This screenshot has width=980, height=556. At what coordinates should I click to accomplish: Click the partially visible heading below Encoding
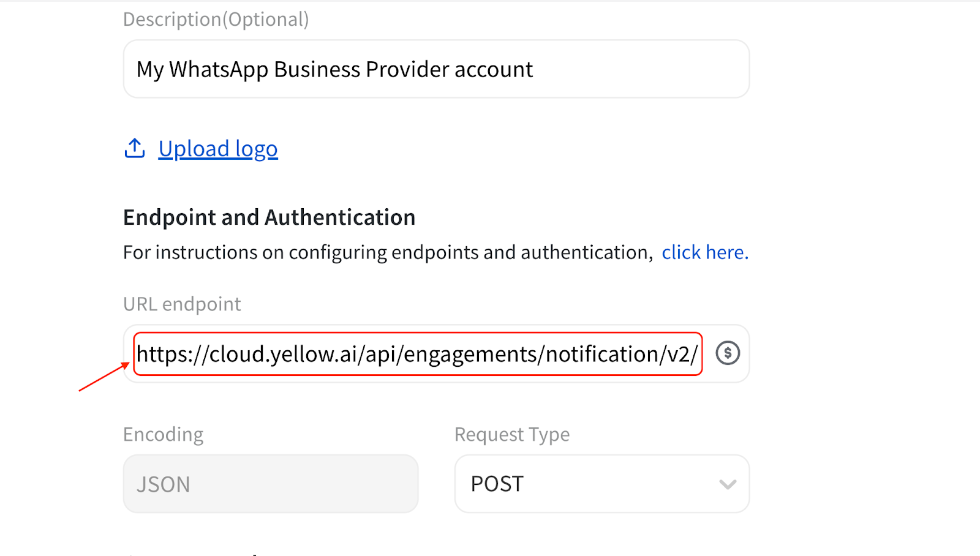tap(196, 553)
